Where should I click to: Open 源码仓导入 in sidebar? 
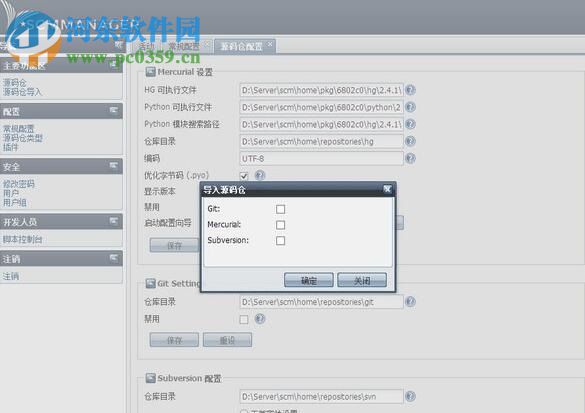click(x=22, y=92)
